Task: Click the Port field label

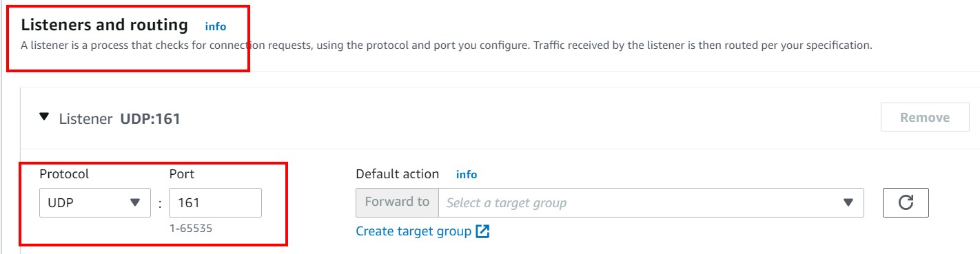Action: tap(181, 174)
